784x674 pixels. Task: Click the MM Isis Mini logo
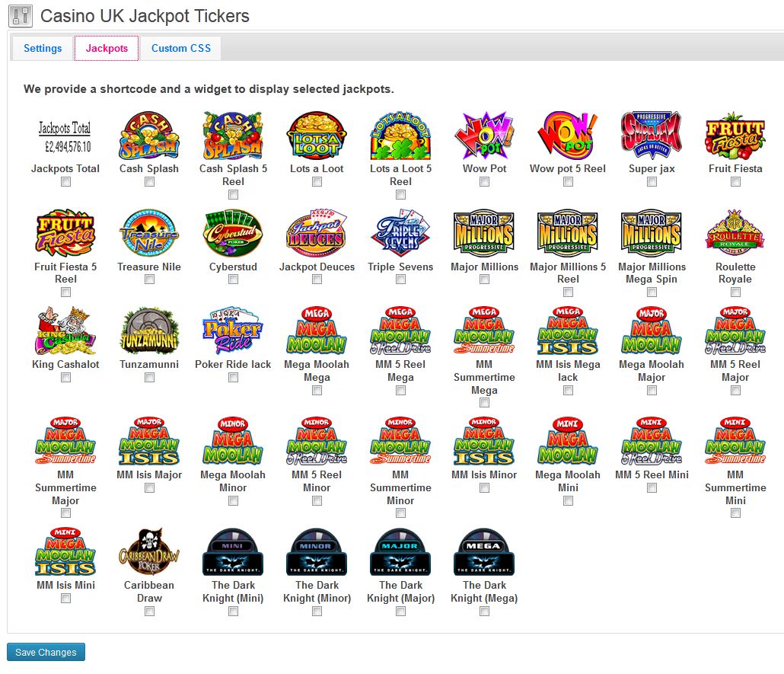pos(65,551)
